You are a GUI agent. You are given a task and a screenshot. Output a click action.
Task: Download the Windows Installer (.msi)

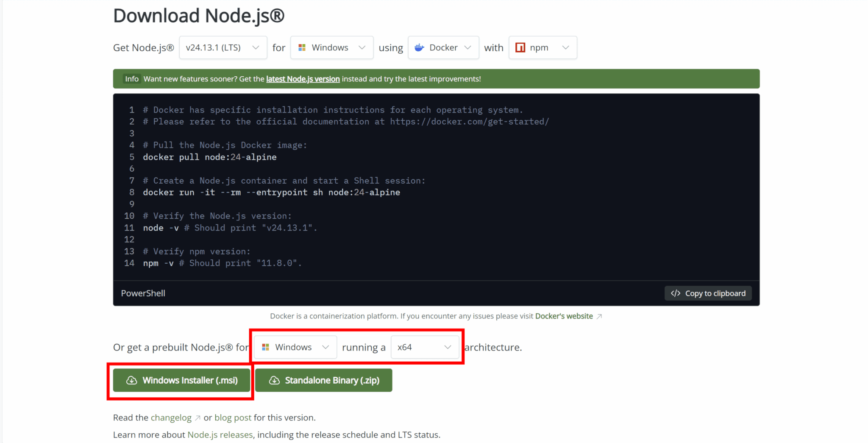coord(182,380)
